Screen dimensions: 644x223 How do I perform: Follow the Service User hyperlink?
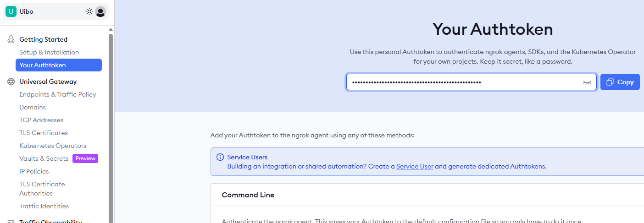click(x=415, y=166)
